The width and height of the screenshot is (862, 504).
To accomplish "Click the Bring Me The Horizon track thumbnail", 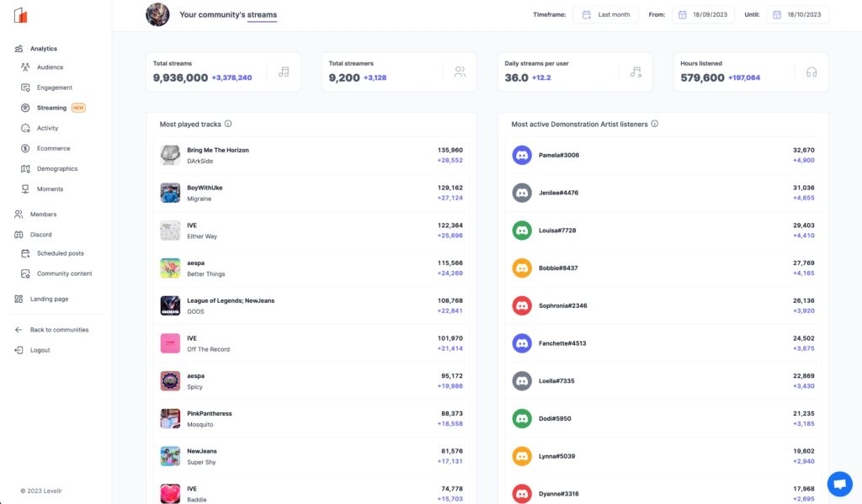I will click(x=169, y=155).
